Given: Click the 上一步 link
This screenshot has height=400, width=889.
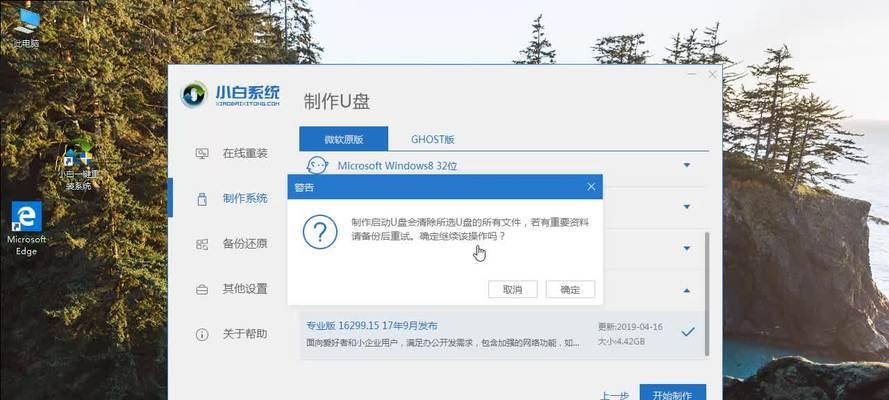Looking at the screenshot, I should pyautogui.click(x=613, y=395).
